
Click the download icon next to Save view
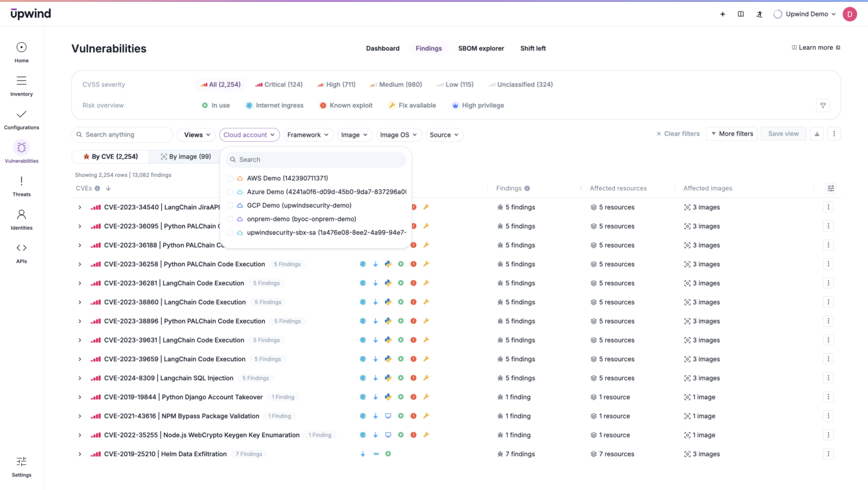tap(817, 133)
